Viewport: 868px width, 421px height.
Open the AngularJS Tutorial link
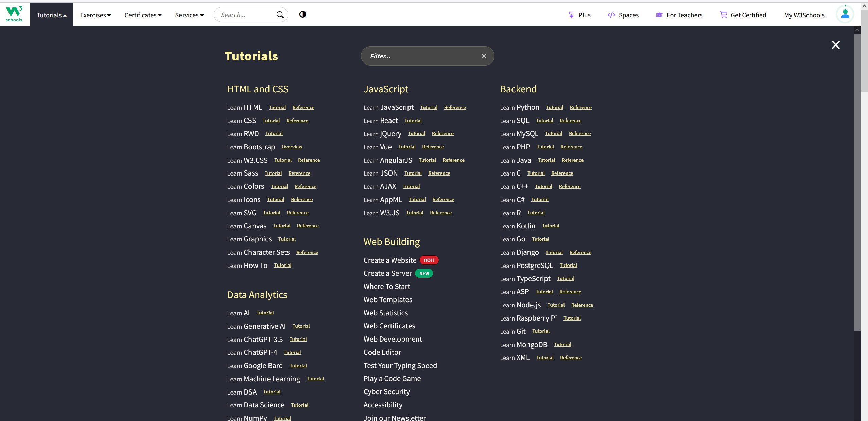(427, 160)
